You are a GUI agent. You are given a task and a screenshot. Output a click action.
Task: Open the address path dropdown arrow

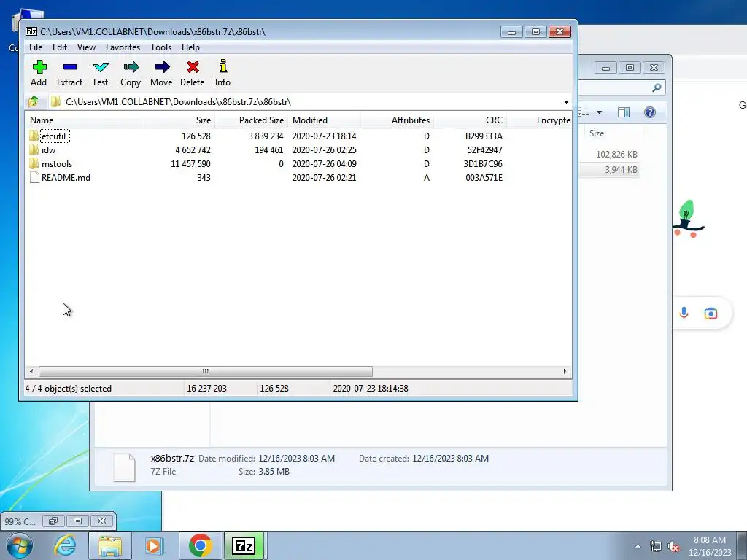[566, 102]
